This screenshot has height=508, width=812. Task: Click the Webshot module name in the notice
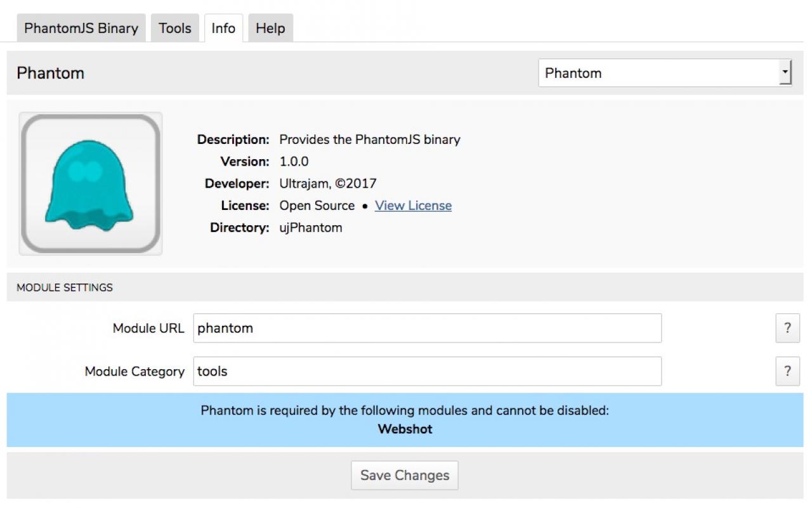pos(405,429)
